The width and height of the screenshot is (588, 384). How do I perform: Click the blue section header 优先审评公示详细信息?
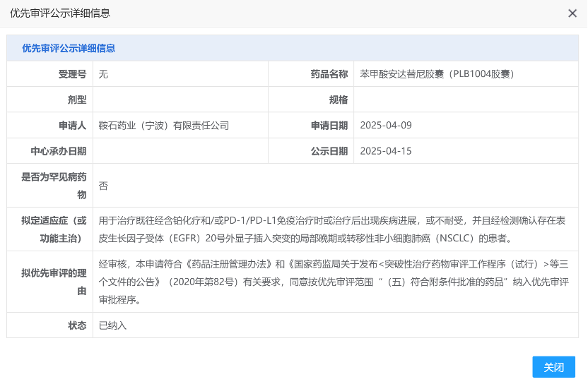point(69,48)
